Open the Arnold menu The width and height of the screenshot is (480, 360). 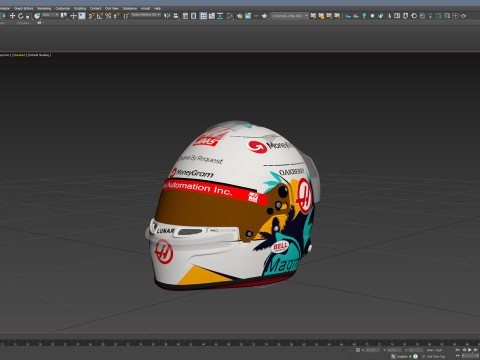point(145,8)
